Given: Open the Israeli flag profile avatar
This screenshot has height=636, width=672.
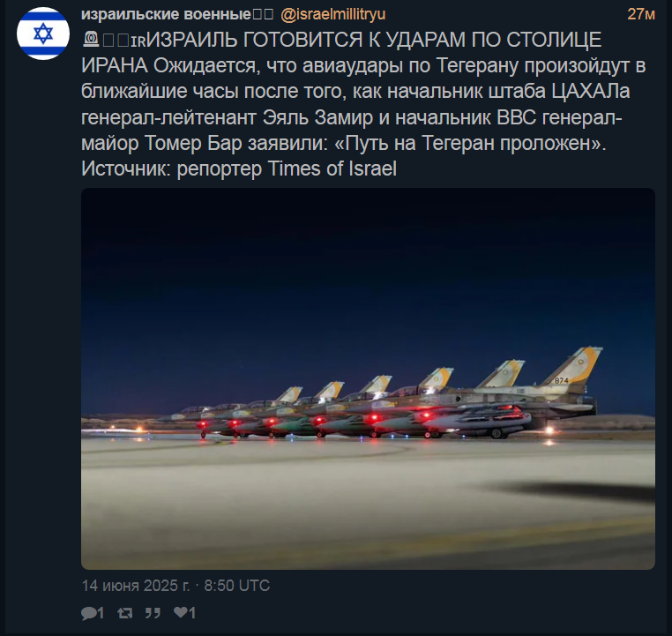Looking at the screenshot, I should click(x=43, y=34).
